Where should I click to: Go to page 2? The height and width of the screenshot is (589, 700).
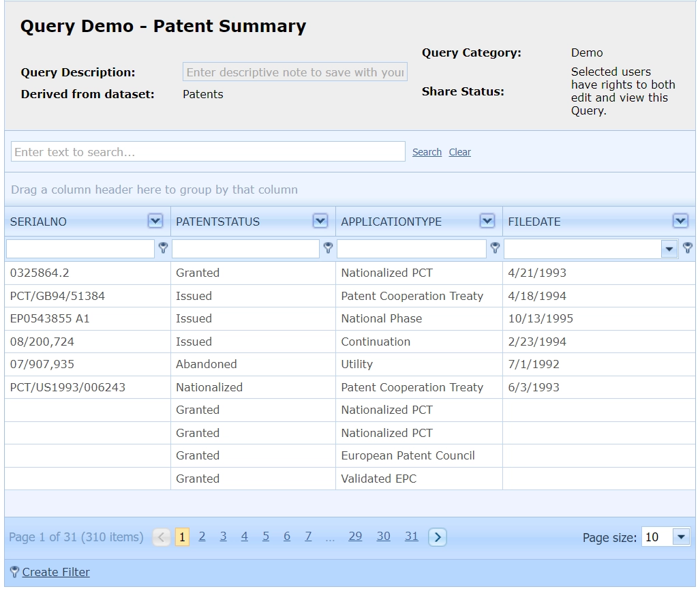(x=202, y=537)
